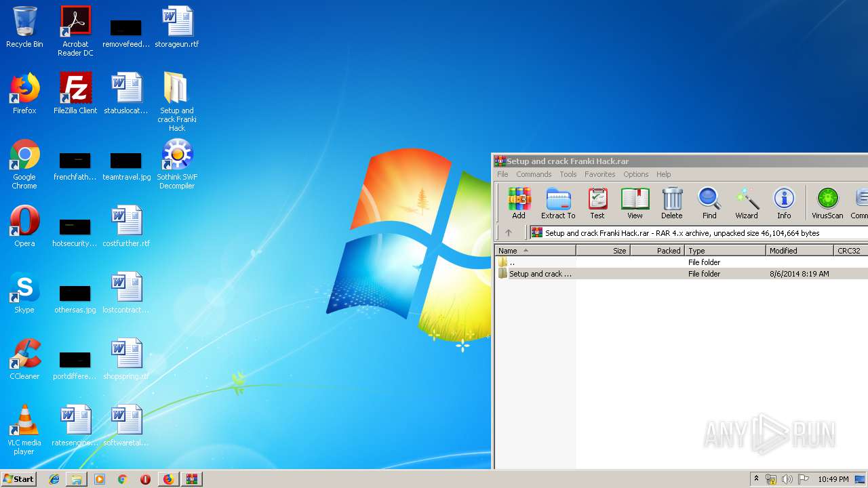This screenshot has width=868, height=488.
Task: Open the Options menu
Action: click(636, 174)
